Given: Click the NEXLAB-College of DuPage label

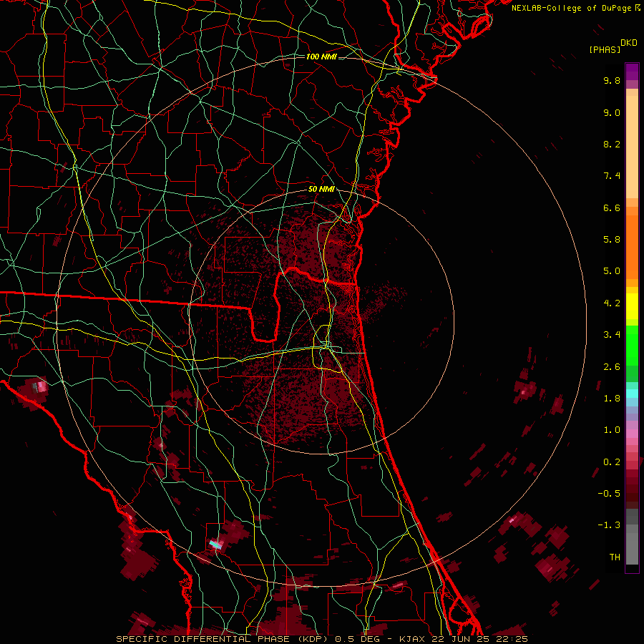Looking at the screenshot, I should [575, 8].
